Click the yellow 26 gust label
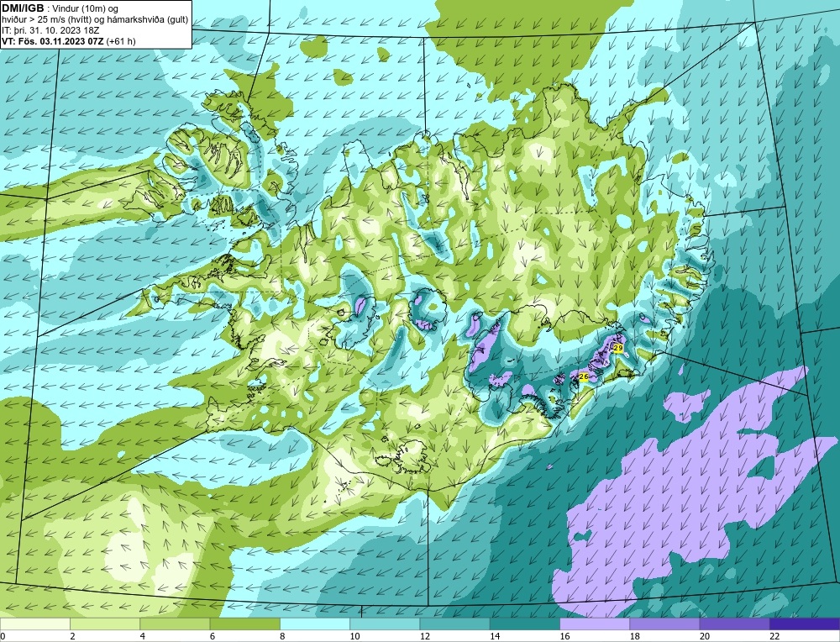Viewport: 840px width, 642px height. pyautogui.click(x=584, y=377)
